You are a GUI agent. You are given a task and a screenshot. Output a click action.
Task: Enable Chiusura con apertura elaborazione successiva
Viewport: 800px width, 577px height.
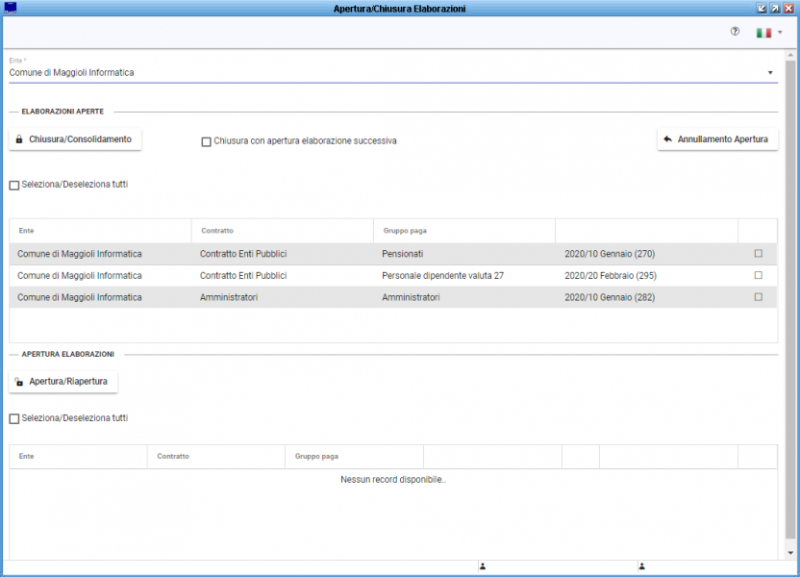(206, 141)
